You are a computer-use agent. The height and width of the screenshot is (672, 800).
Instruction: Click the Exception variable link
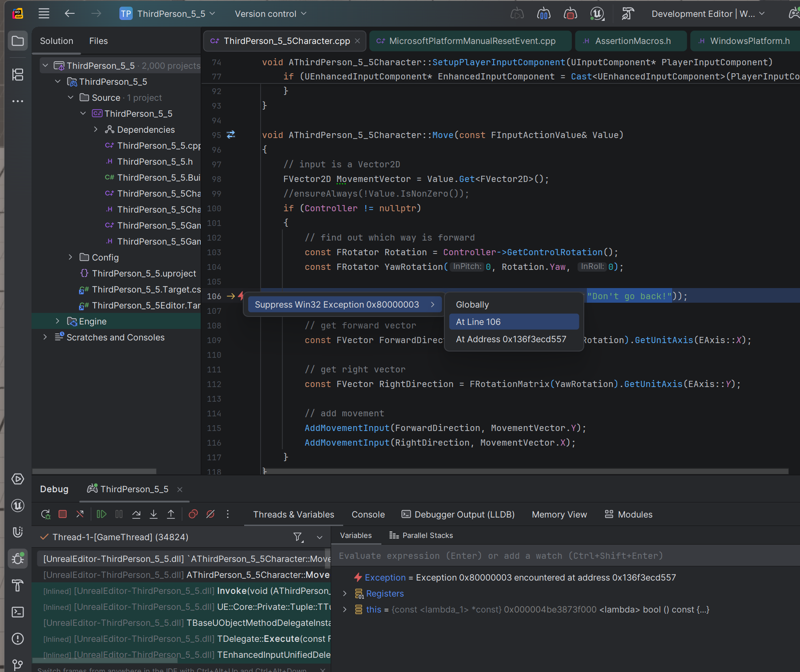[385, 577]
